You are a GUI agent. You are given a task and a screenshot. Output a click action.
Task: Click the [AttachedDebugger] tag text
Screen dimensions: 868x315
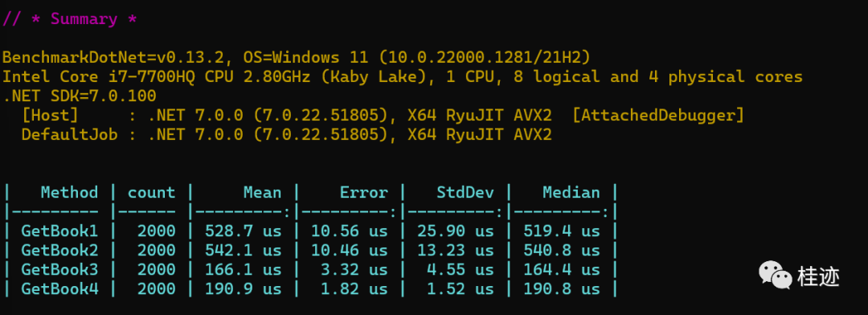click(658, 116)
